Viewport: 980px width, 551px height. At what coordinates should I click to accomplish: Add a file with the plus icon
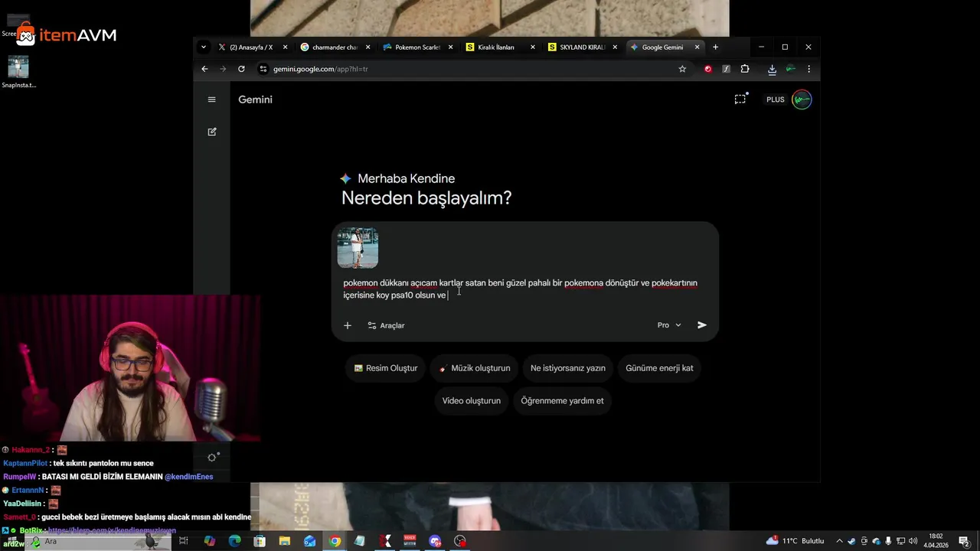(348, 325)
